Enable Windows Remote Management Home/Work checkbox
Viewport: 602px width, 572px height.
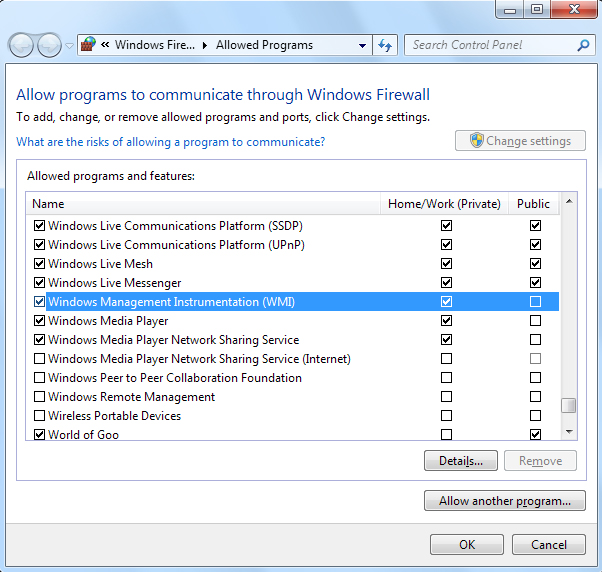(x=446, y=396)
